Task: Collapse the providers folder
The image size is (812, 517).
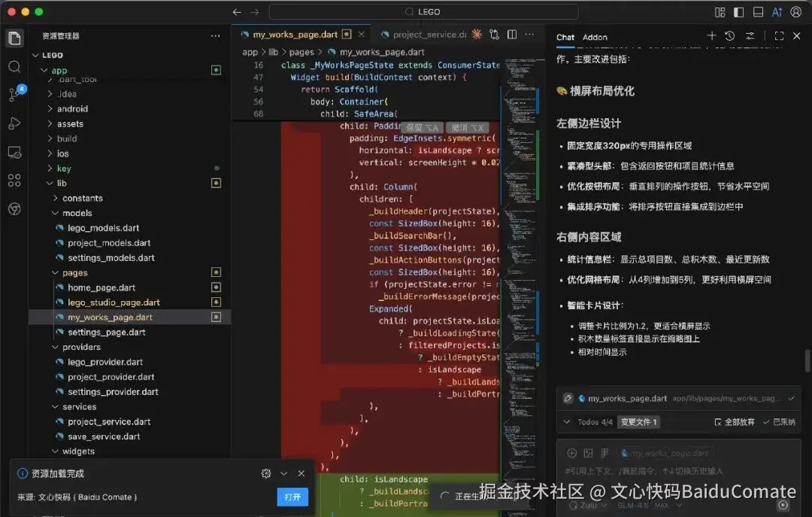Action: tap(56, 347)
